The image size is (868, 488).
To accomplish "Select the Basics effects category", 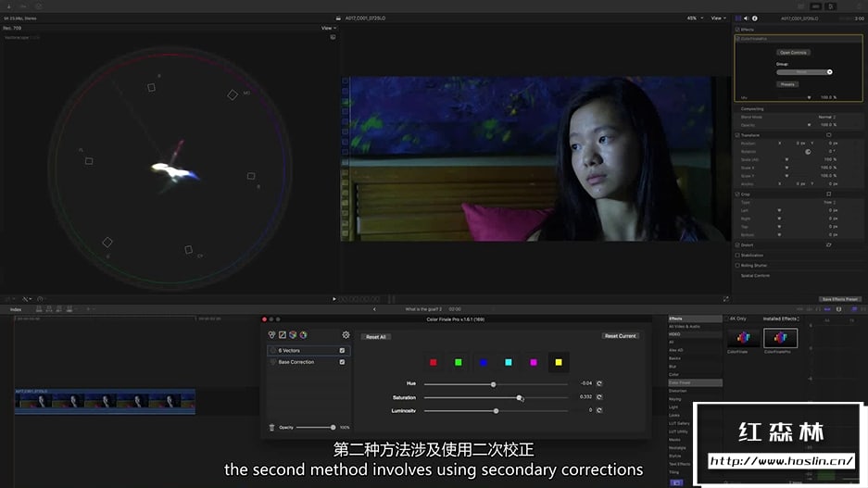I will (674, 358).
